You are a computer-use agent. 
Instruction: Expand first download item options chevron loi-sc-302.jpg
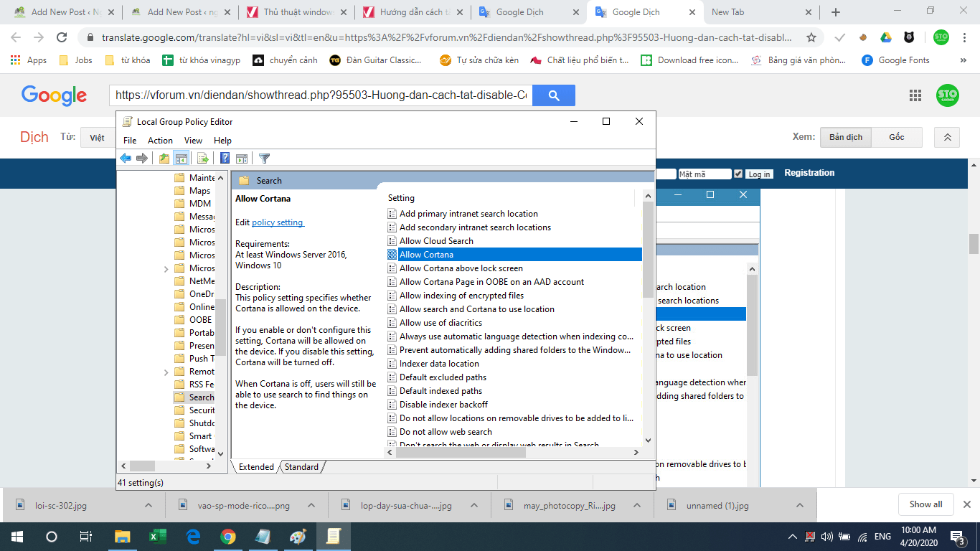pos(149,505)
